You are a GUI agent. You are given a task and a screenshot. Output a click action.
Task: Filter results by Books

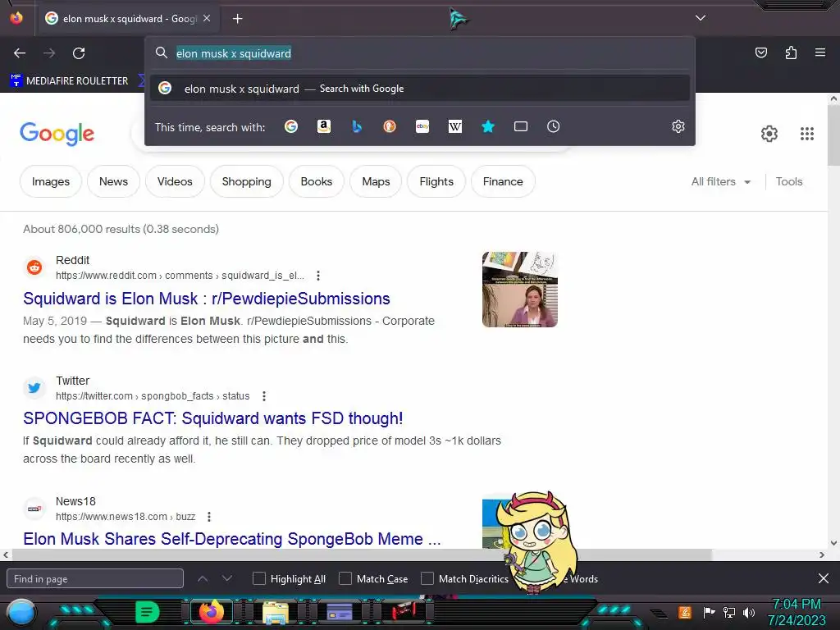(317, 181)
